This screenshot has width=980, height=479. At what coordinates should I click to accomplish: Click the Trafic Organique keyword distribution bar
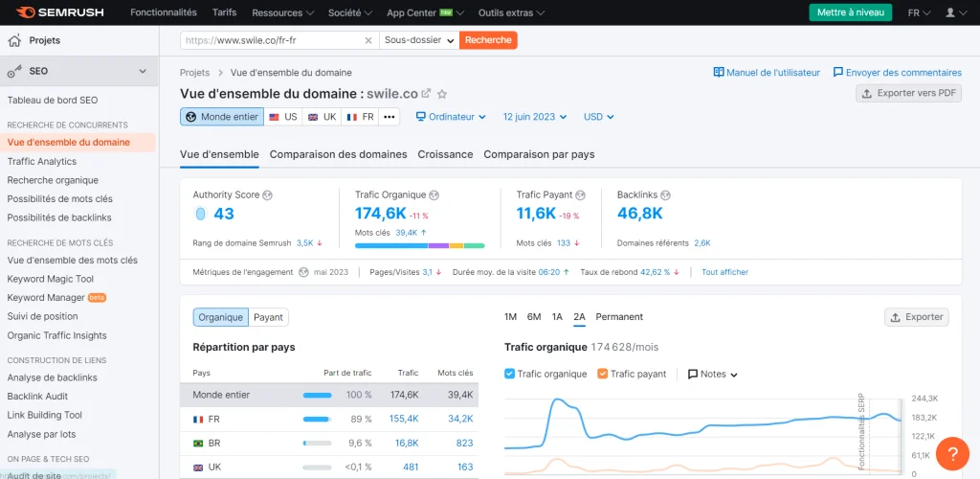pos(420,246)
